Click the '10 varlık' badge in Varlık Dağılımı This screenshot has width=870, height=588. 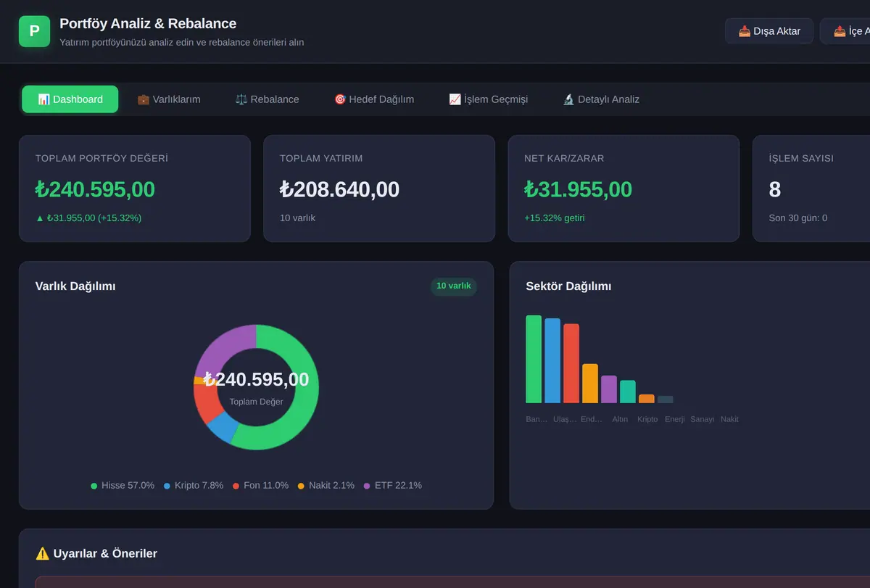point(454,286)
